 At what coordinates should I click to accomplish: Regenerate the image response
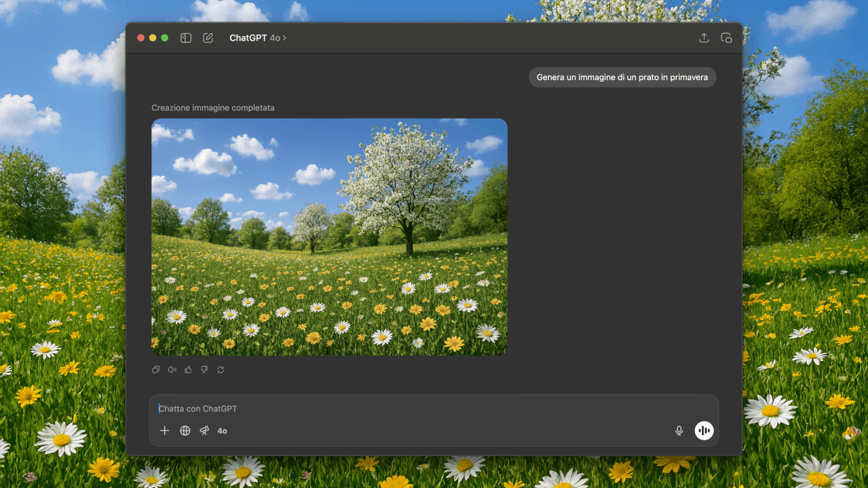pyautogui.click(x=220, y=369)
